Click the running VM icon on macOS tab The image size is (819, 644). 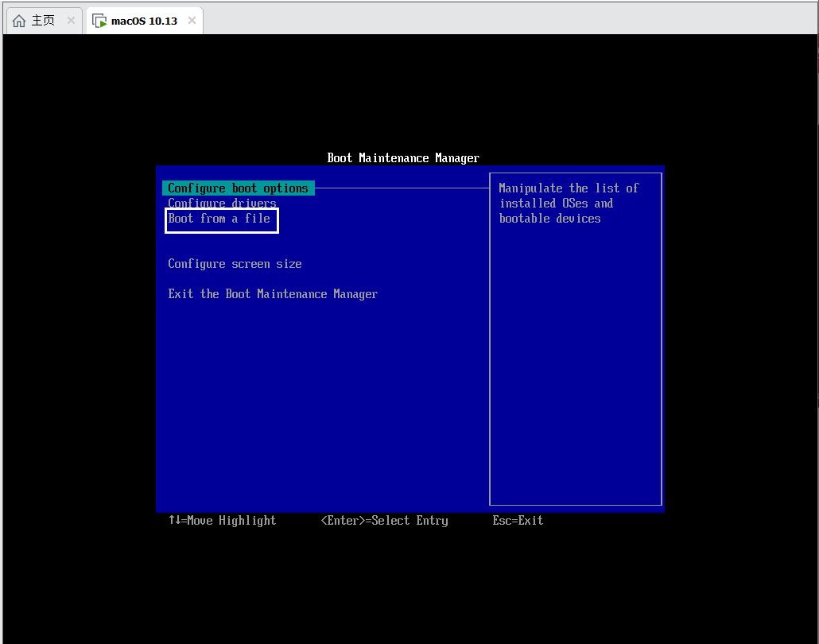pyautogui.click(x=99, y=21)
